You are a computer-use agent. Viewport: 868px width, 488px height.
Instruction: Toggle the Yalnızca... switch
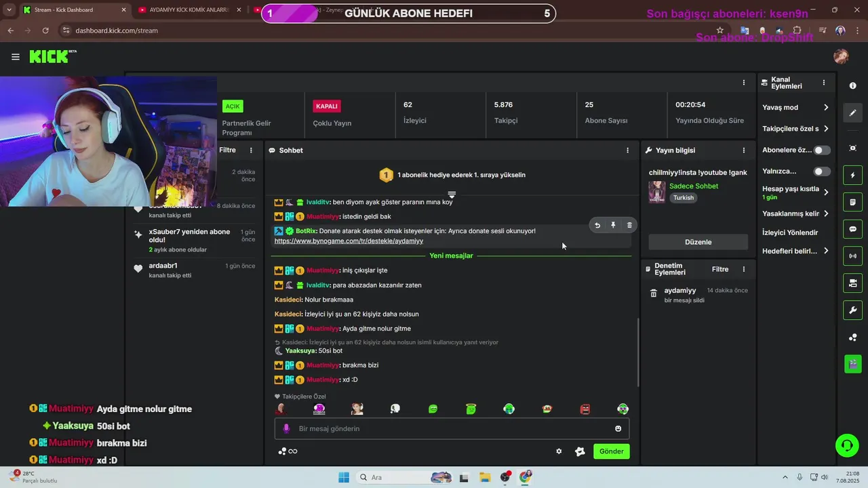pyautogui.click(x=821, y=171)
